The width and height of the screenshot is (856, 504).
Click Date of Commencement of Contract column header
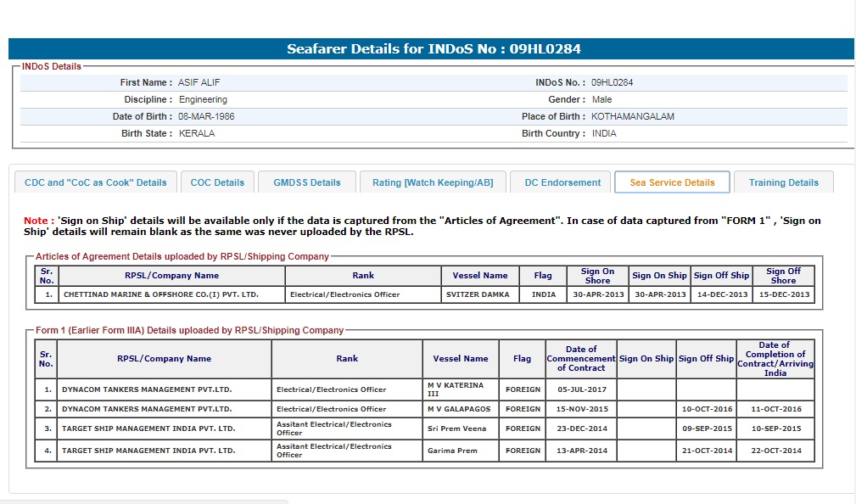click(581, 358)
